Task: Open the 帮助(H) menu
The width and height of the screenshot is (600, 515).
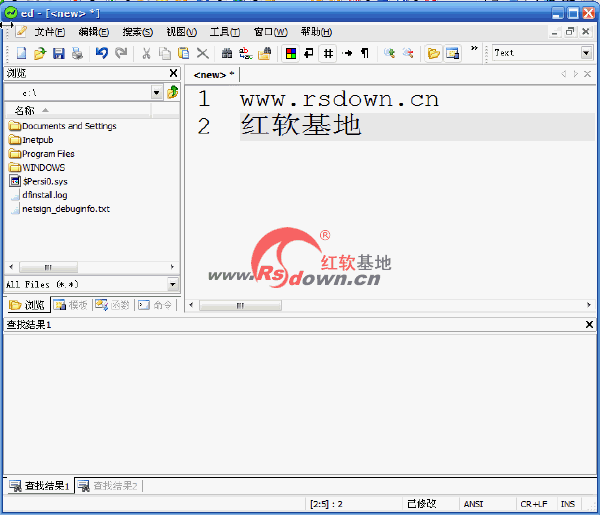Action: pos(316,32)
